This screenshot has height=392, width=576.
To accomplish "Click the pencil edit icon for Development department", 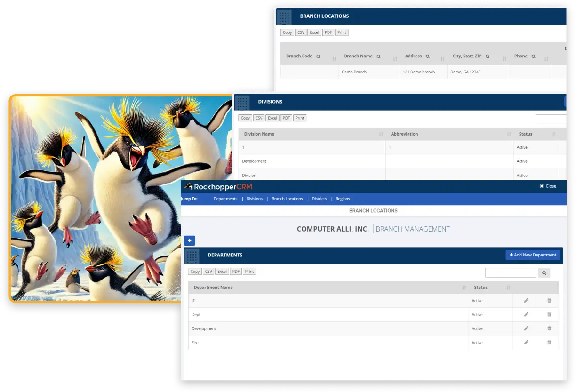I will click(526, 328).
